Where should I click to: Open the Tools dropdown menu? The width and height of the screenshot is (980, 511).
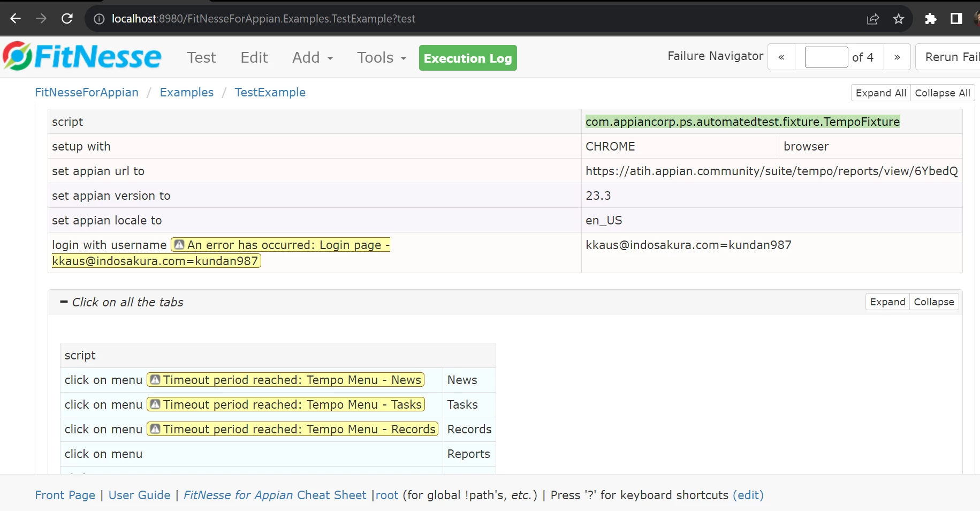click(x=382, y=57)
